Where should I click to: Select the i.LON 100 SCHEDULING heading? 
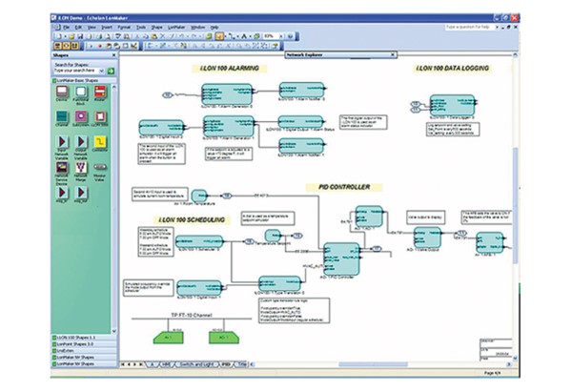192,220
